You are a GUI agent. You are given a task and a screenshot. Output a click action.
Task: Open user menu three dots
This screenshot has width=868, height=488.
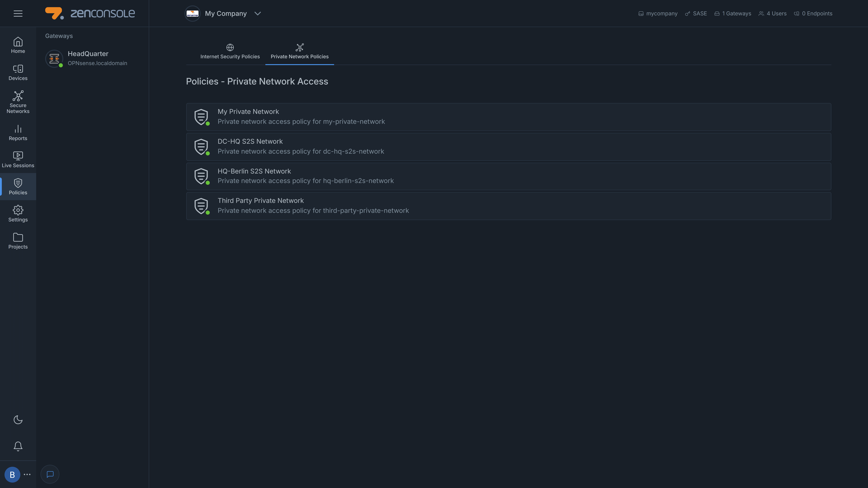(27, 474)
